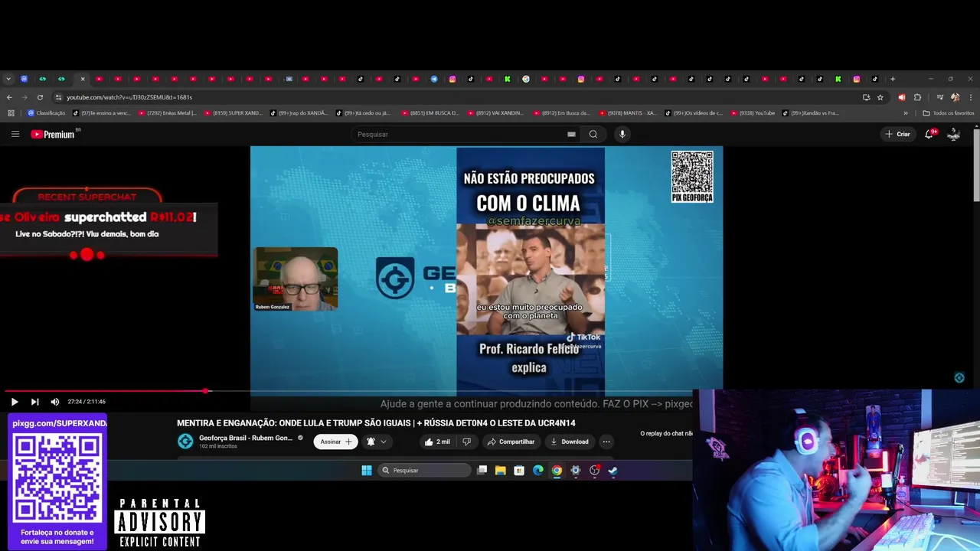980x551 pixels.
Task: Click the browser back arrow
Action: click(x=9, y=97)
